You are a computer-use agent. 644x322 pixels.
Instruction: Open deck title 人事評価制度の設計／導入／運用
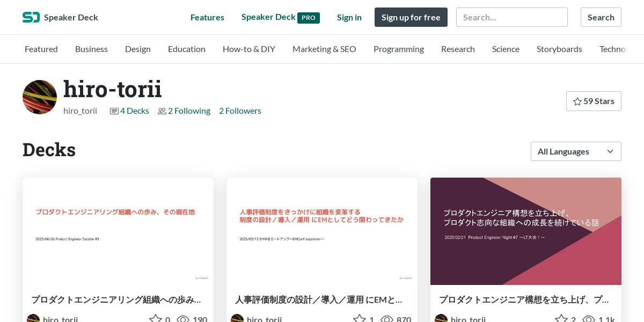click(319, 299)
